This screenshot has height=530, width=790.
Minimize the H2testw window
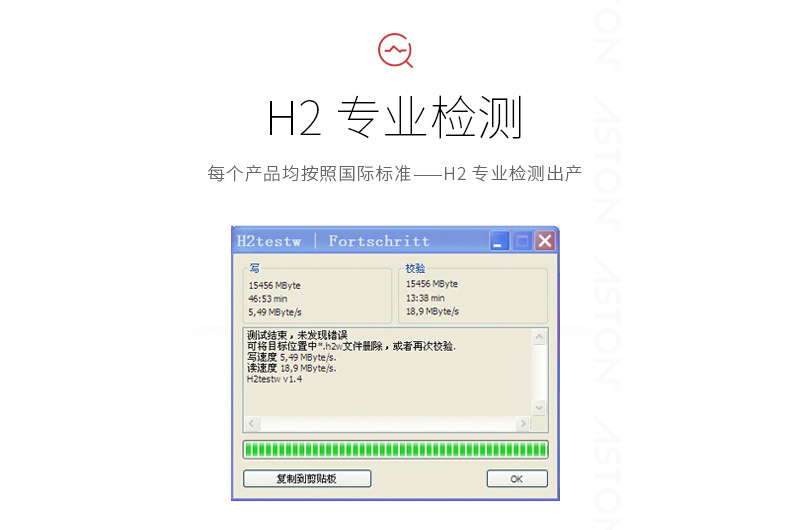[499, 241]
